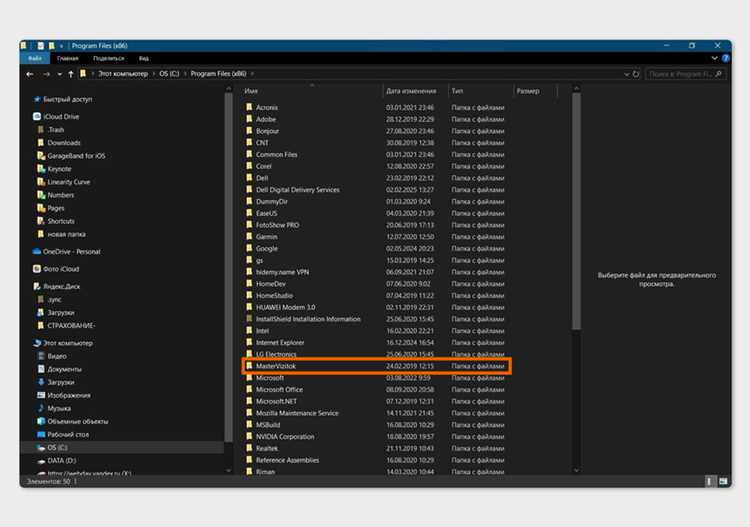
Task: Open the Главная ribbon tab
Action: (x=67, y=58)
